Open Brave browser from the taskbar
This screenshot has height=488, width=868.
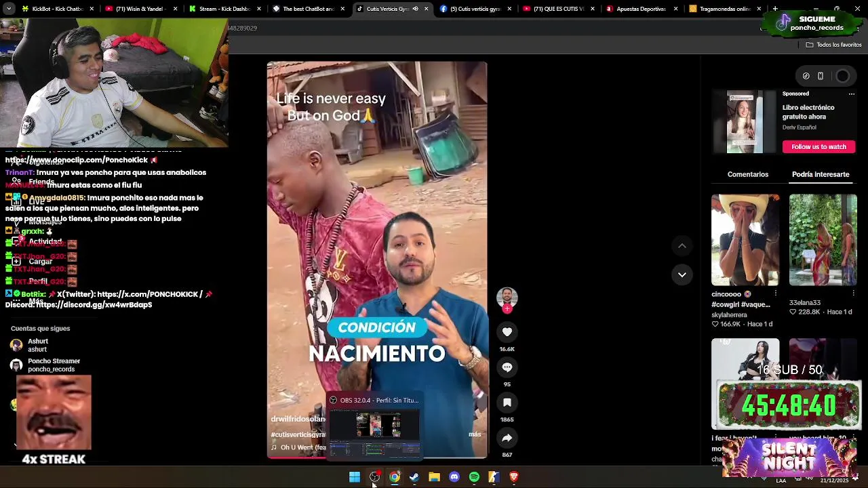pyautogui.click(x=514, y=477)
